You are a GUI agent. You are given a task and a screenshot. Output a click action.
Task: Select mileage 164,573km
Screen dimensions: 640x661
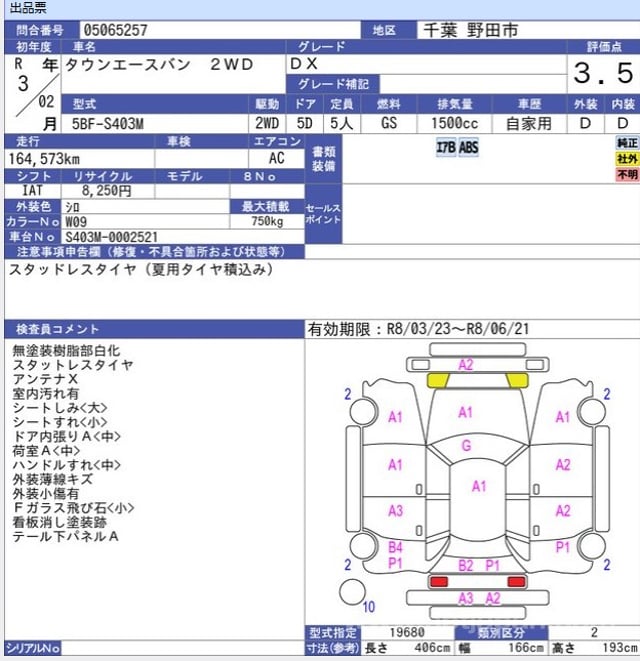pos(44,159)
